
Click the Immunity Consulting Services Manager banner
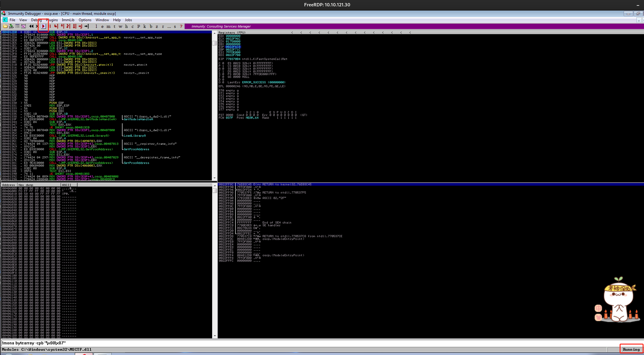click(221, 26)
